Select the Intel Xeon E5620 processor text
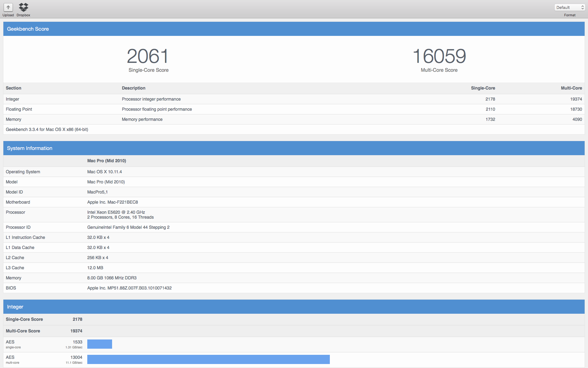The width and height of the screenshot is (588, 368). coord(116,212)
